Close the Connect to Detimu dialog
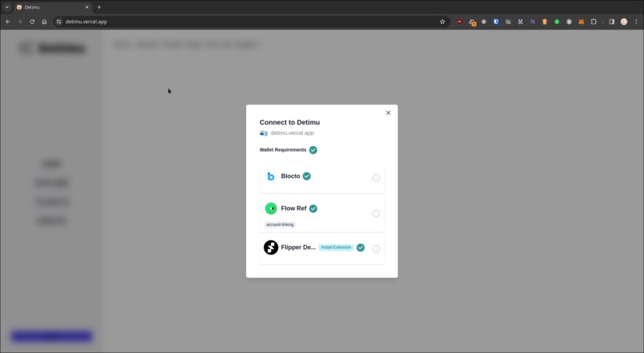 pos(388,113)
